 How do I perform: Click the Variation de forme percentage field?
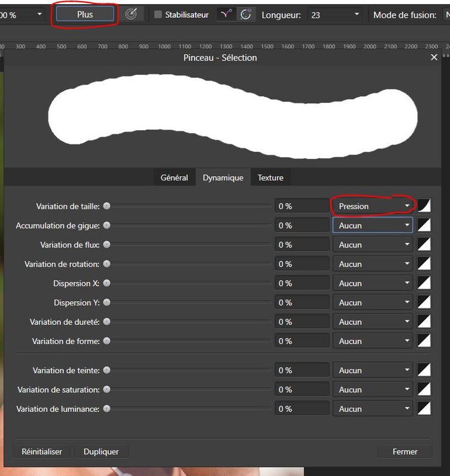[x=302, y=341]
